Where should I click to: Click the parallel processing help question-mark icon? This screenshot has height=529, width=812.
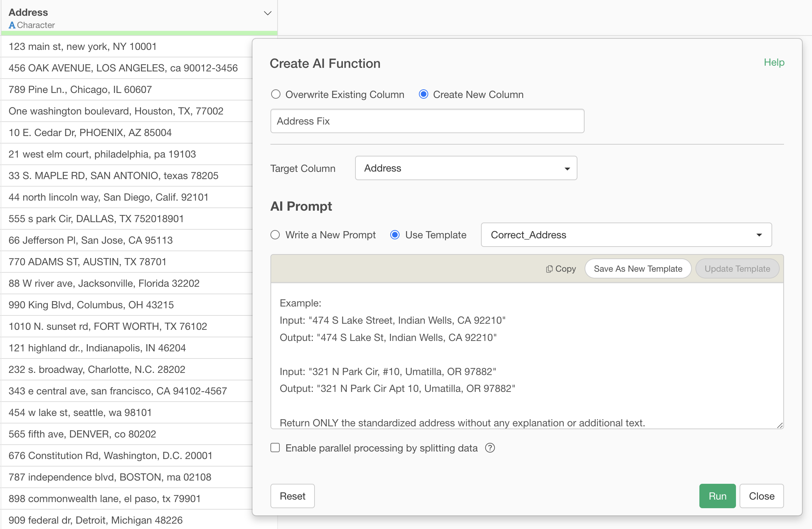(490, 448)
